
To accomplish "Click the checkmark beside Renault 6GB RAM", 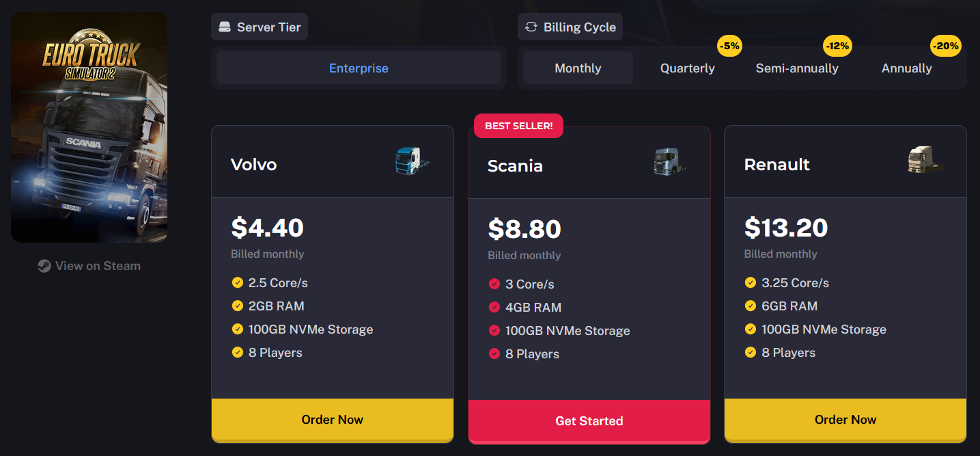I will 751,306.
